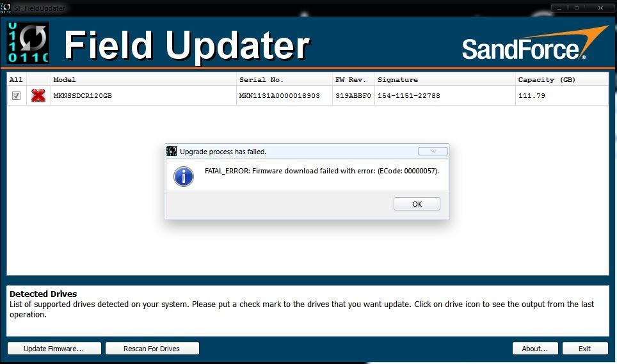Click the red X drive status icon

tap(38, 95)
